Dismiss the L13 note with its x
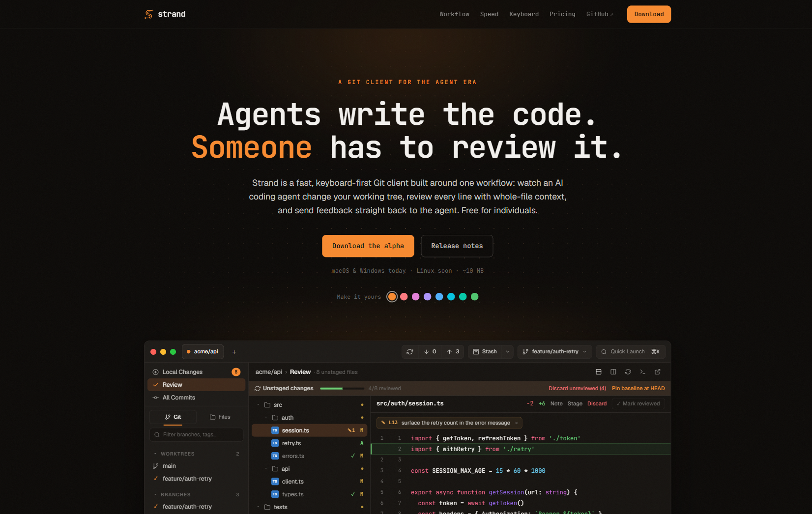The width and height of the screenshot is (812, 514). click(516, 423)
